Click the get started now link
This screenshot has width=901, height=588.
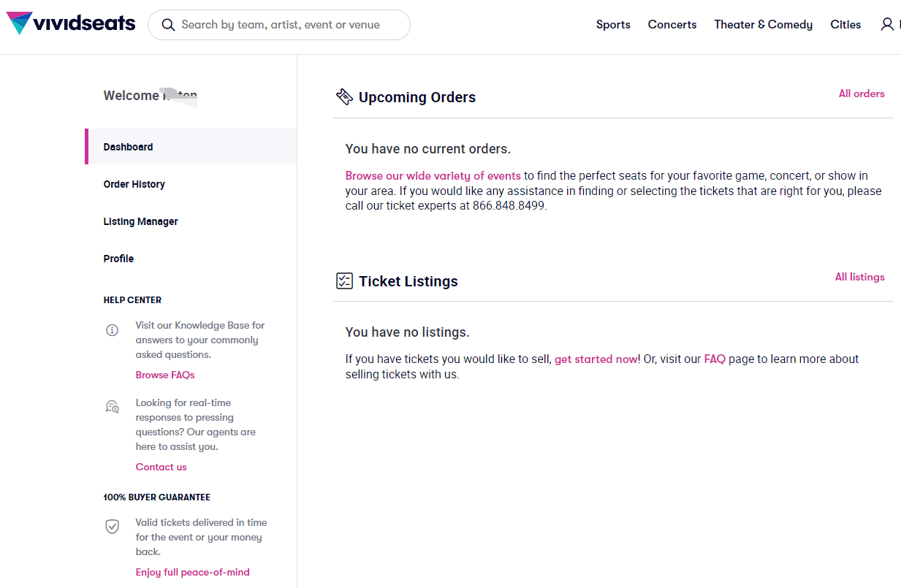596,359
